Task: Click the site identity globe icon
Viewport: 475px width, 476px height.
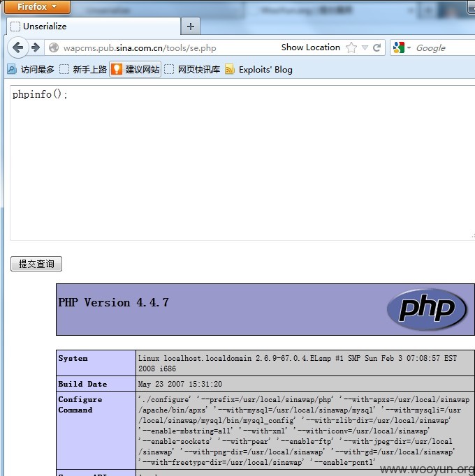Action: (54, 47)
